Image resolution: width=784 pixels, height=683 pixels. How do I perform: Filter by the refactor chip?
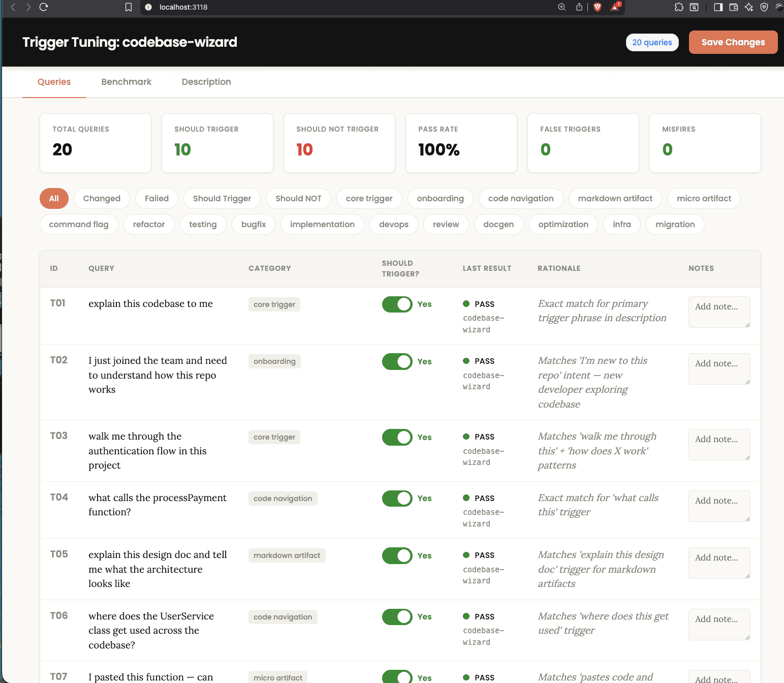149,224
